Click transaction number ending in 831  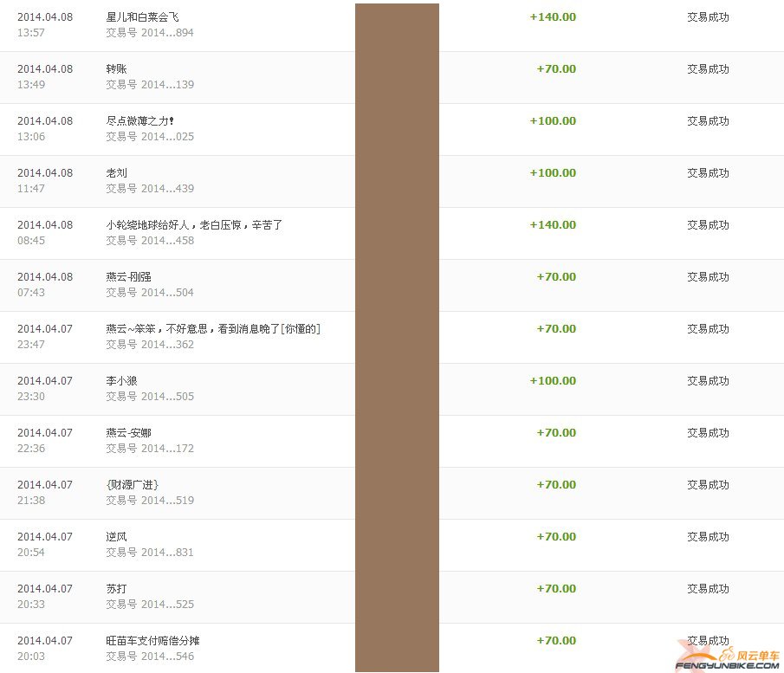pos(150,553)
